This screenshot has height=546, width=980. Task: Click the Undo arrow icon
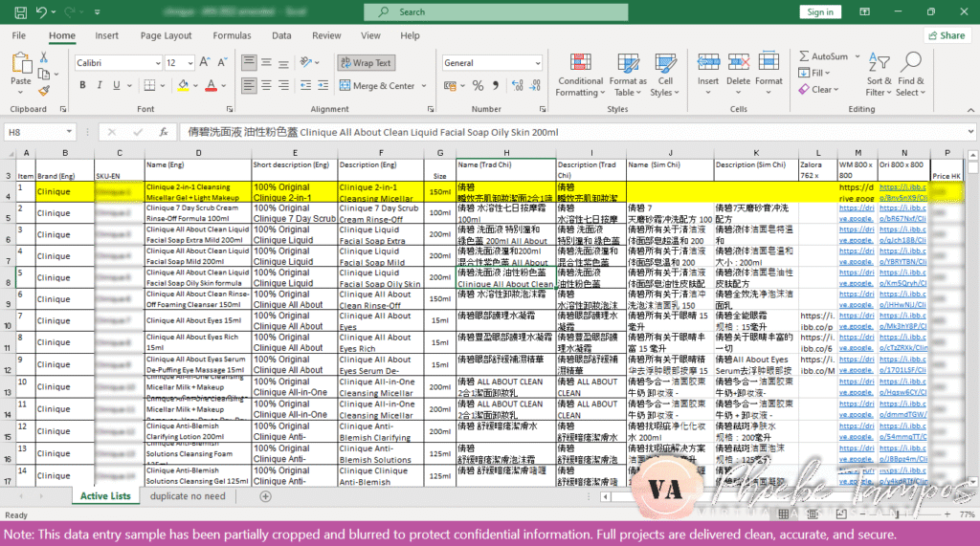(x=41, y=11)
